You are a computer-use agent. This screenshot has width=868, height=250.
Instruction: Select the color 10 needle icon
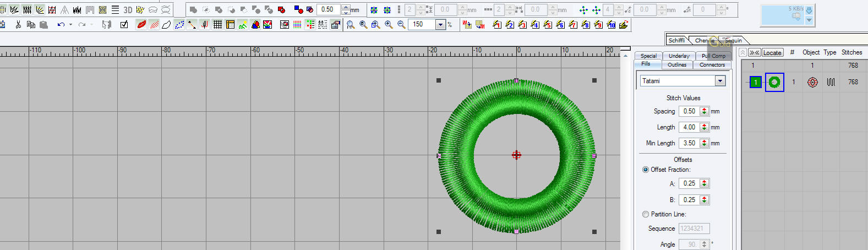tap(611, 25)
